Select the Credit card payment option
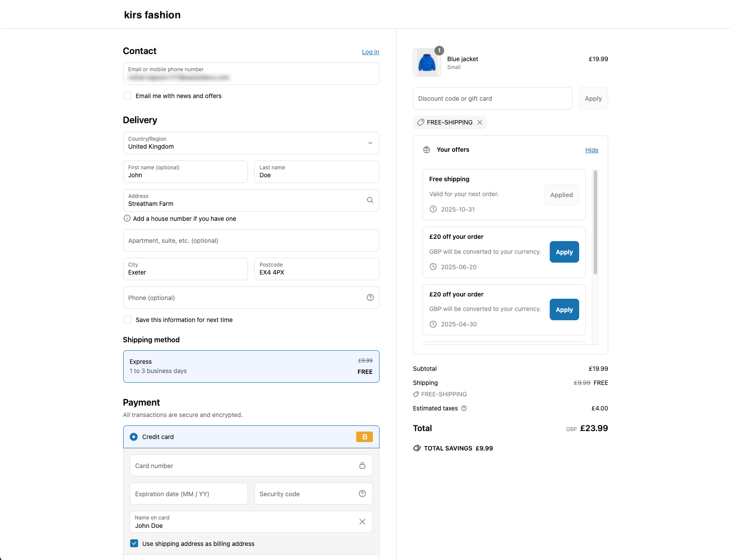The width and height of the screenshot is (730, 560). pos(134,437)
